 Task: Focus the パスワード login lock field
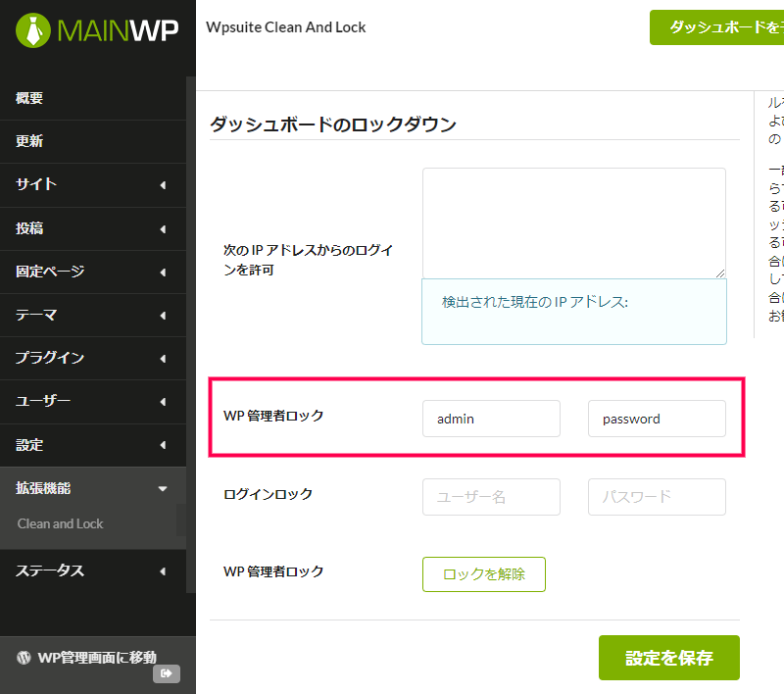point(657,497)
